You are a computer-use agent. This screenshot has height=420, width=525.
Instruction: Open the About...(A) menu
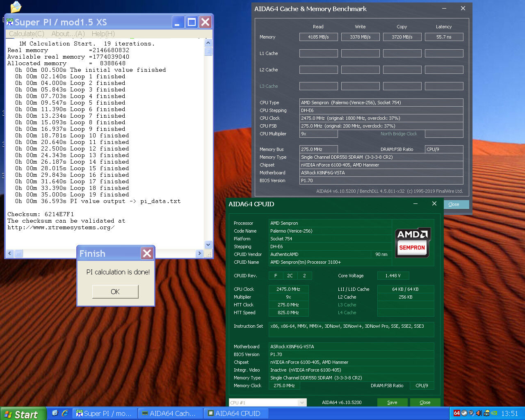tap(68, 34)
